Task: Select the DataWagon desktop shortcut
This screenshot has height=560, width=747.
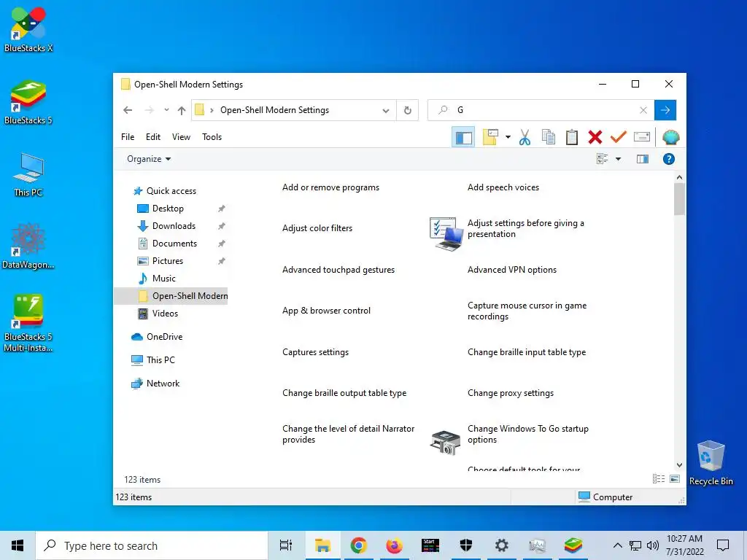Action: coord(28,246)
